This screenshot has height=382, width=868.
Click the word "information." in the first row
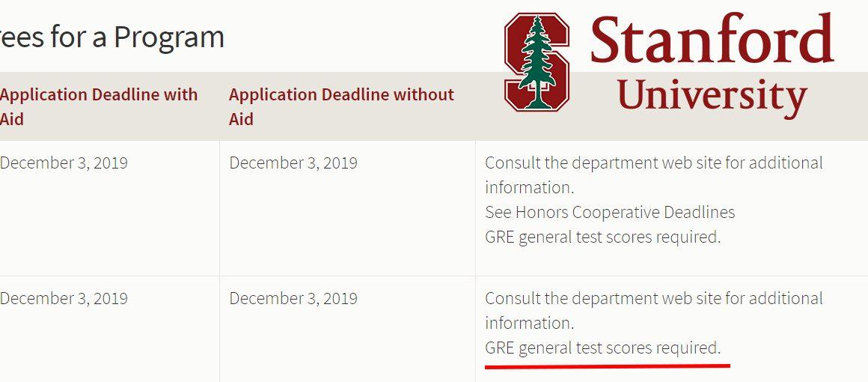click(x=529, y=187)
